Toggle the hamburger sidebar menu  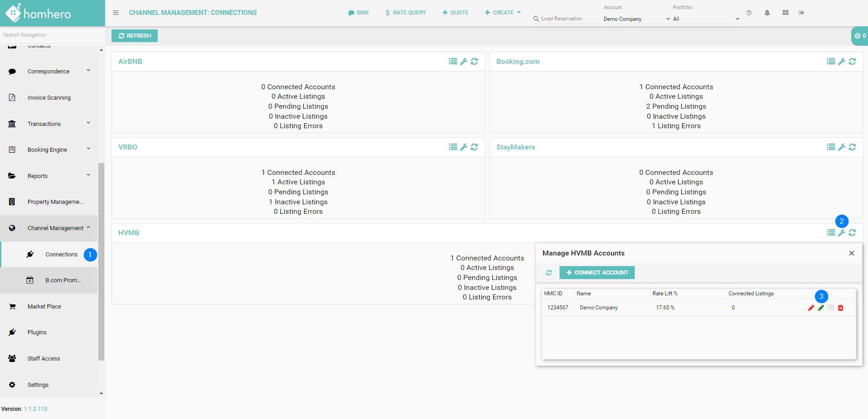(x=116, y=13)
